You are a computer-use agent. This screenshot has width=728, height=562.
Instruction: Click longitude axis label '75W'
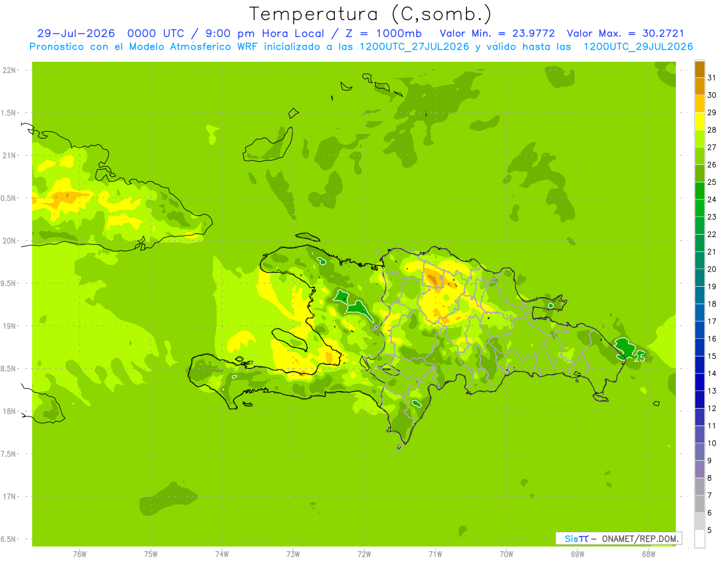(x=151, y=554)
